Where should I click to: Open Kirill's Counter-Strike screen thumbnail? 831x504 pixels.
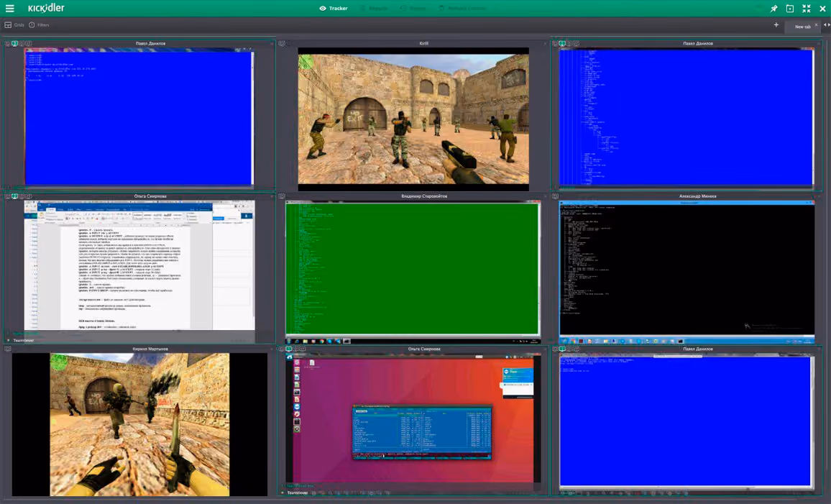[x=413, y=119]
